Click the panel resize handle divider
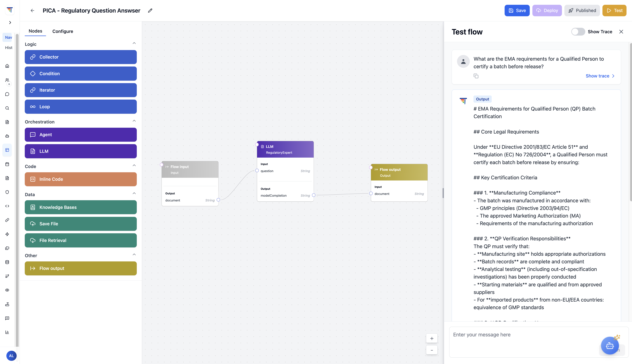 click(443, 193)
